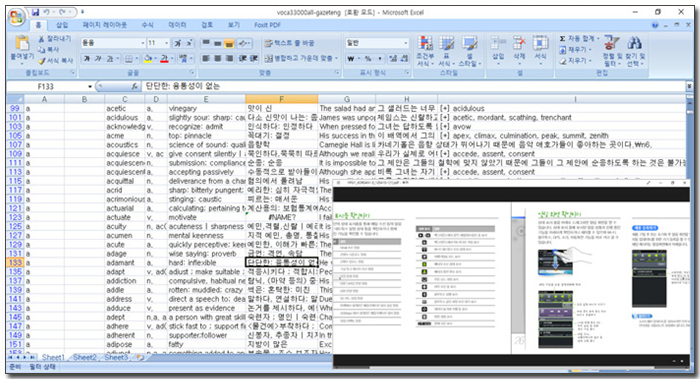
Task: Open the font size dropdown showing 11
Action: [167, 43]
